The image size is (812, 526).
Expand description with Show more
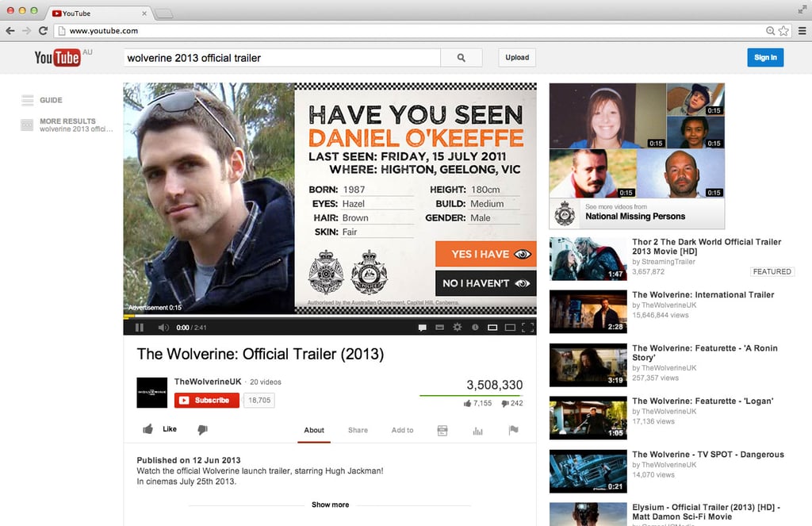click(x=330, y=505)
